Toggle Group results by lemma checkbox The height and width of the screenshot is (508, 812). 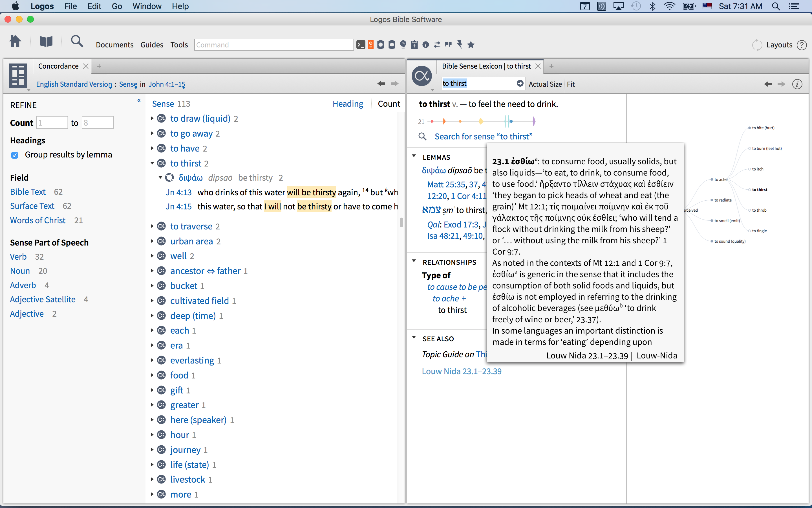[x=14, y=155]
